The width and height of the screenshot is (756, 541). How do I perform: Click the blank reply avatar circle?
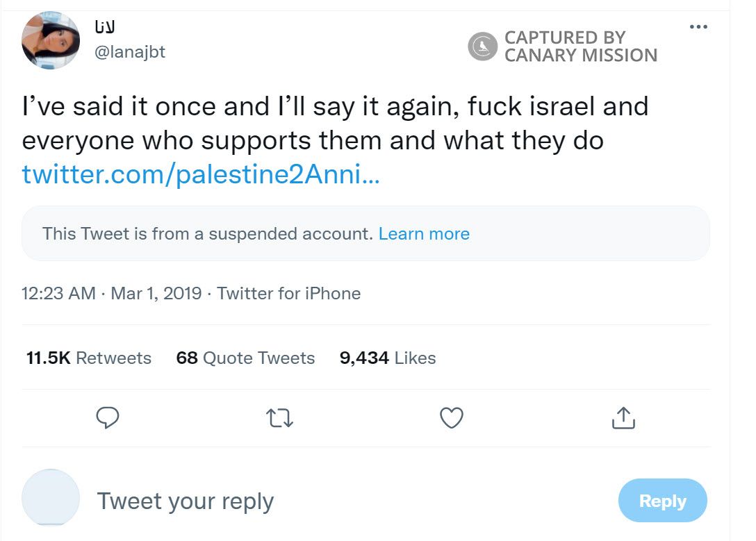point(51,497)
